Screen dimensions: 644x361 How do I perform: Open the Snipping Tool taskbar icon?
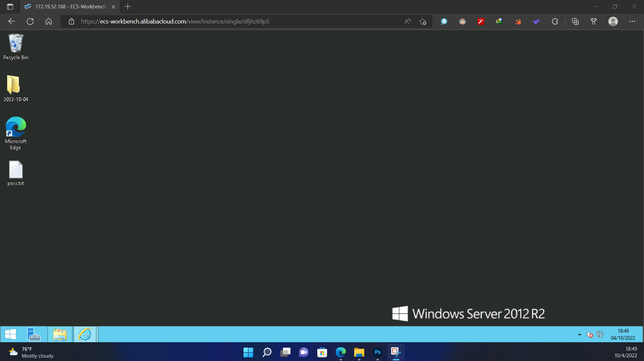(x=396, y=352)
